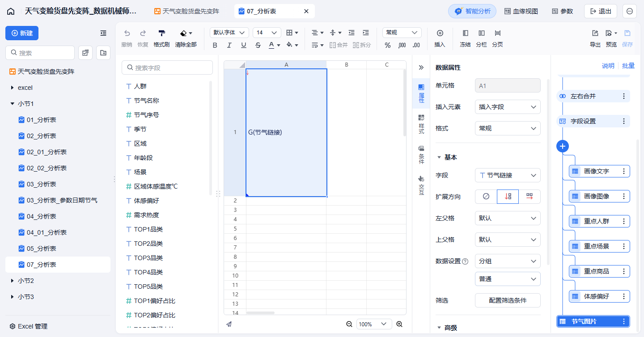The width and height of the screenshot is (644, 337).
Task: Apply strikethrough formatting with the S icon
Action: (258, 45)
